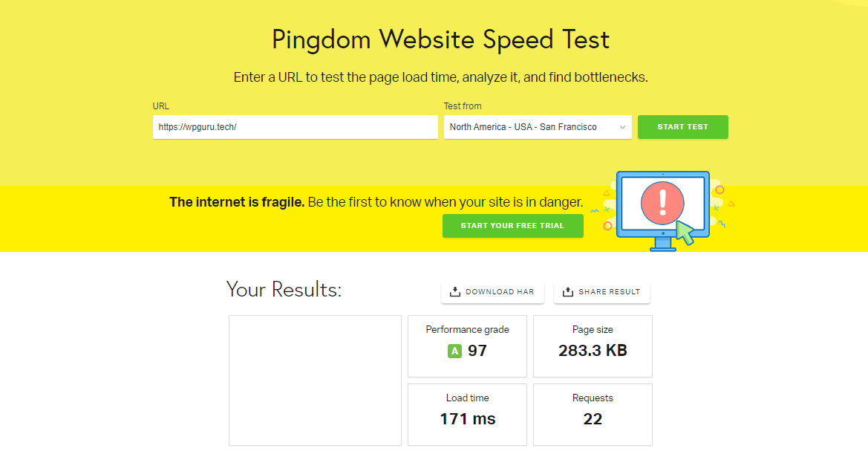Click Start Your Free Trial button
868x460 pixels.
(x=512, y=226)
